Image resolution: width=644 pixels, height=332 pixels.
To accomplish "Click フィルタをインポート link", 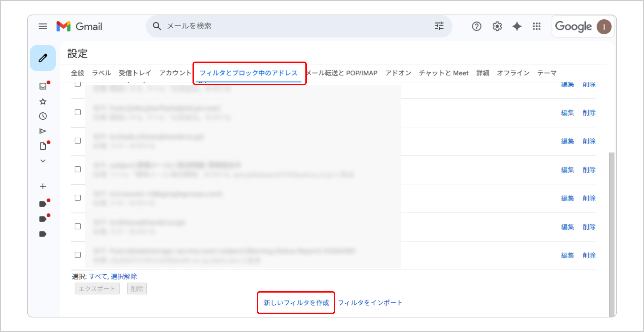I will tap(370, 303).
